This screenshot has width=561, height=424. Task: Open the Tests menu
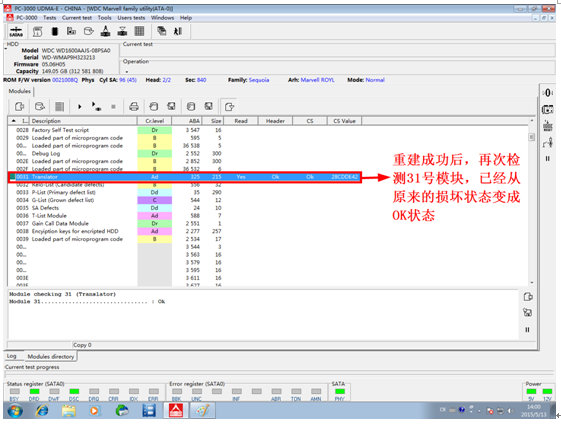(50, 18)
